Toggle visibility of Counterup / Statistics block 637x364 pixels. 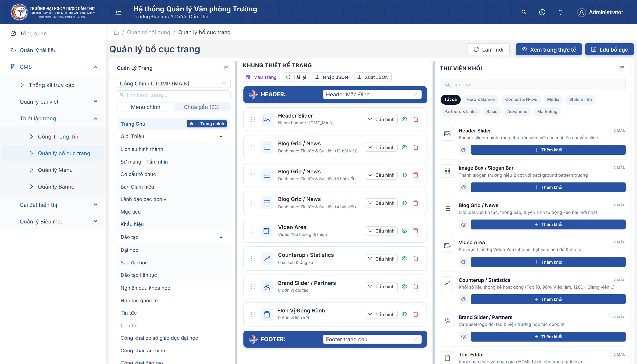(x=404, y=259)
